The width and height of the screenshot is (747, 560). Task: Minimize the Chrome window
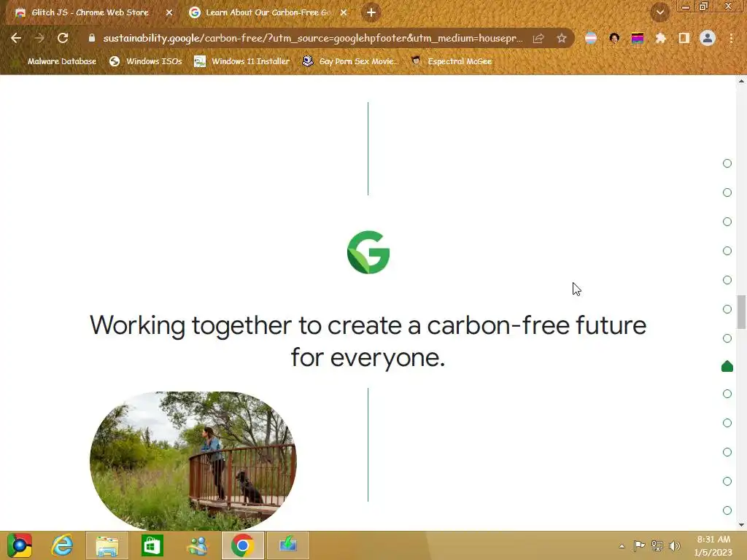click(686, 7)
